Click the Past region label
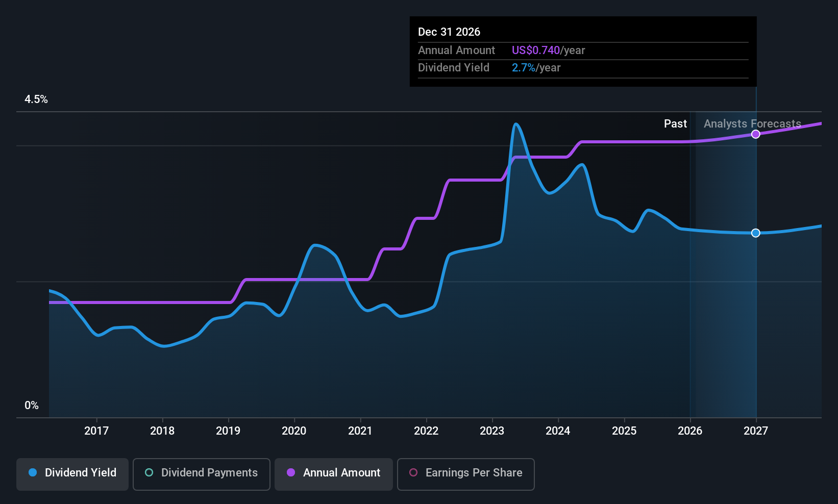Screen dimensions: 838x504 click(675, 124)
